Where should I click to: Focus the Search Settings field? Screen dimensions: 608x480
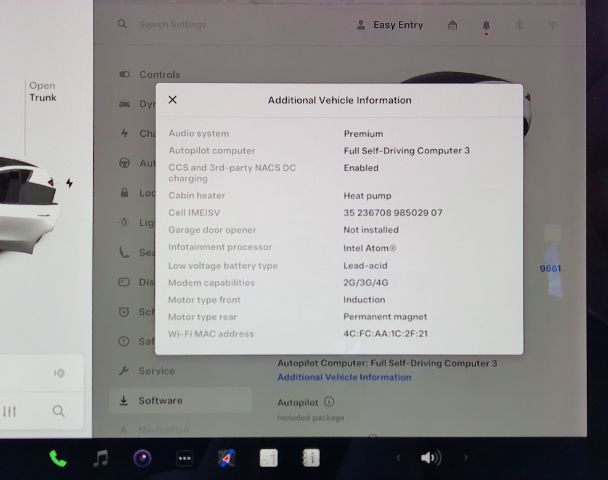(173, 25)
